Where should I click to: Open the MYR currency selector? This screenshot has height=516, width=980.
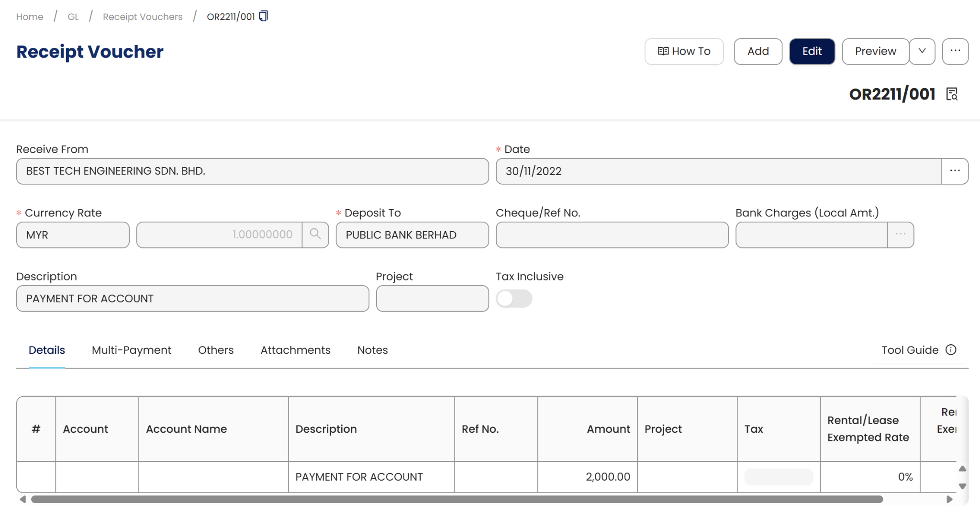(x=73, y=235)
